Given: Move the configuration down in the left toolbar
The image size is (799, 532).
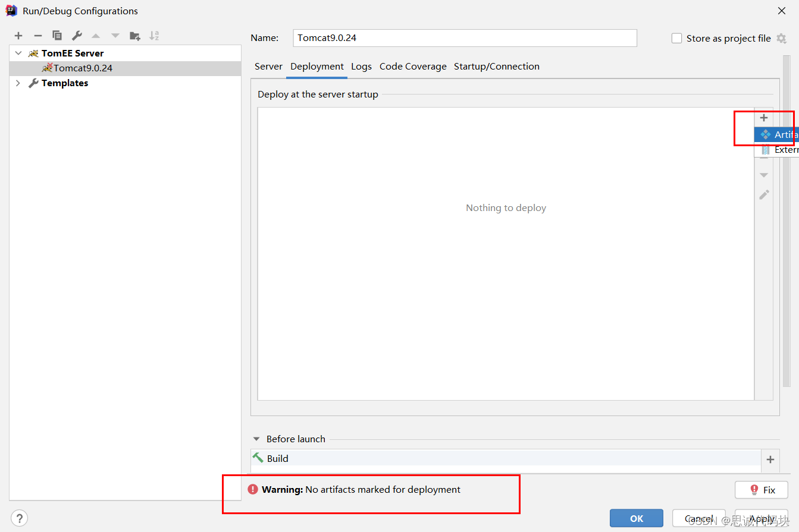Looking at the screenshot, I should point(115,36).
